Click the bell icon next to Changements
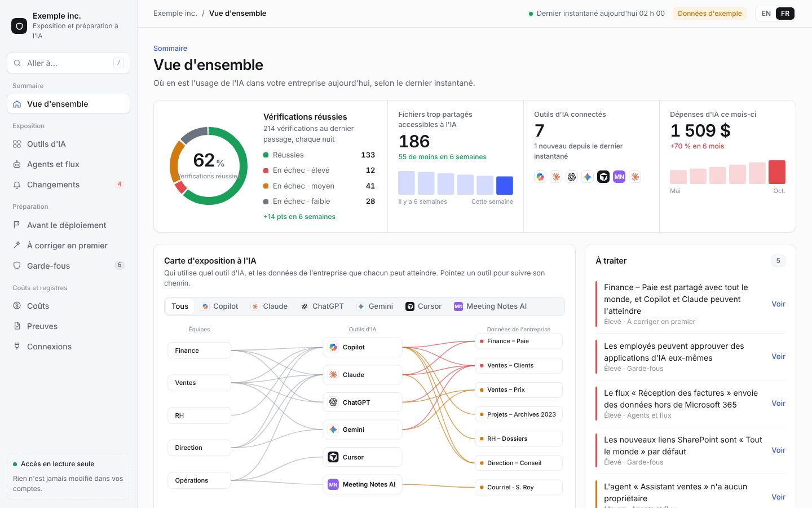This screenshot has width=812, height=508. (17, 185)
